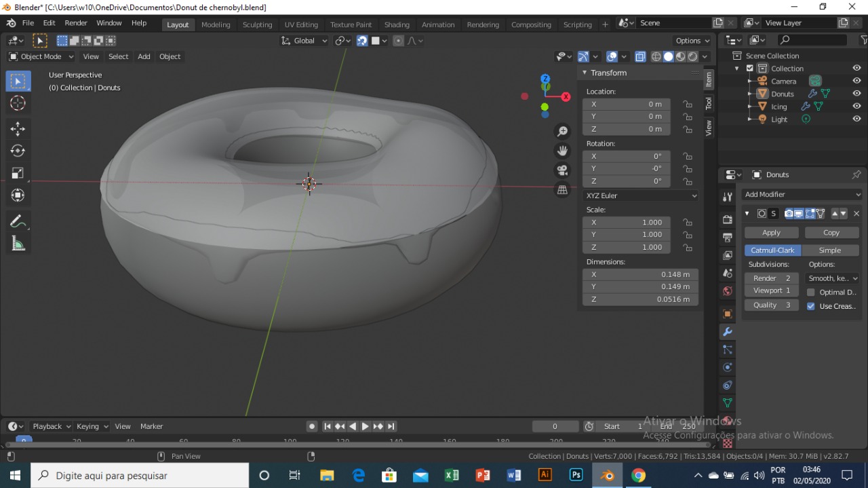Open the Render menu
The image size is (868, 488).
tap(76, 23)
